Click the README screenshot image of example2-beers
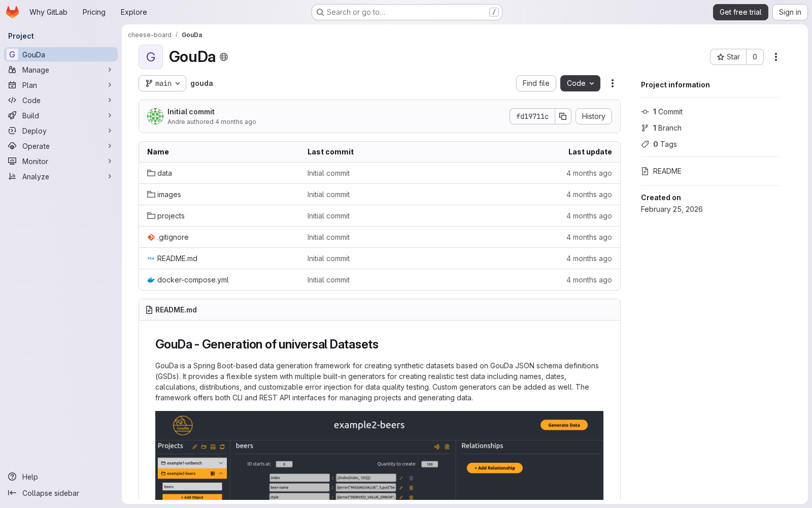 (x=379, y=456)
